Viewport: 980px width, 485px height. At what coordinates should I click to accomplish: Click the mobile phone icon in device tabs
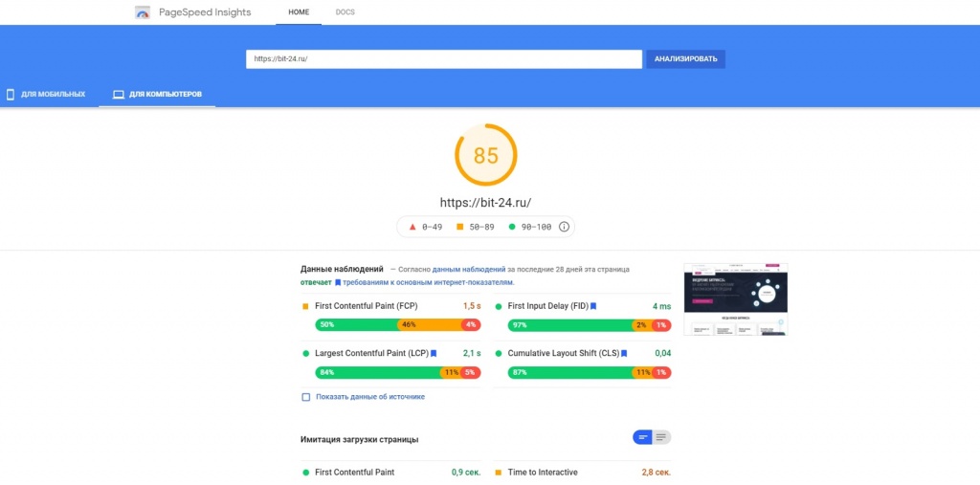click(11, 95)
